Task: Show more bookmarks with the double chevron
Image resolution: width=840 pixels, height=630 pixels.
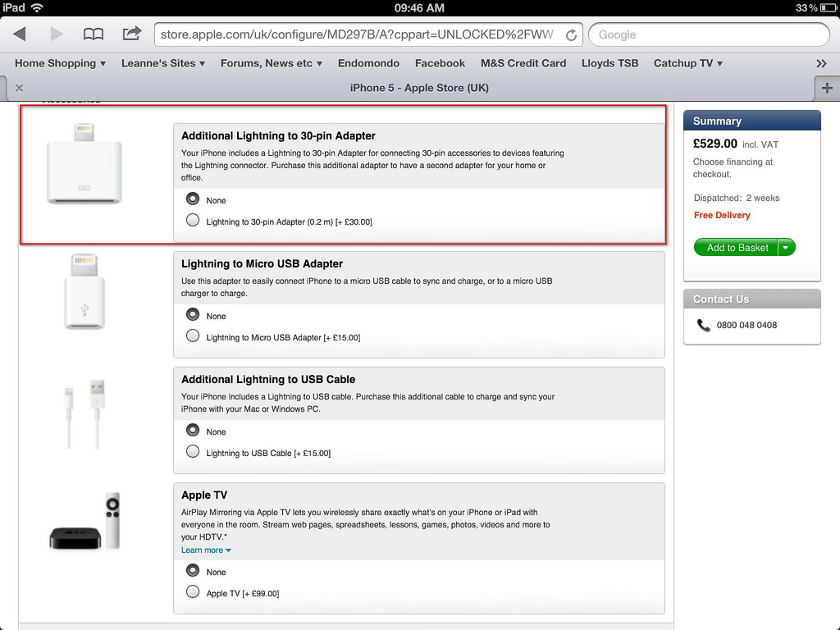Action: point(821,63)
